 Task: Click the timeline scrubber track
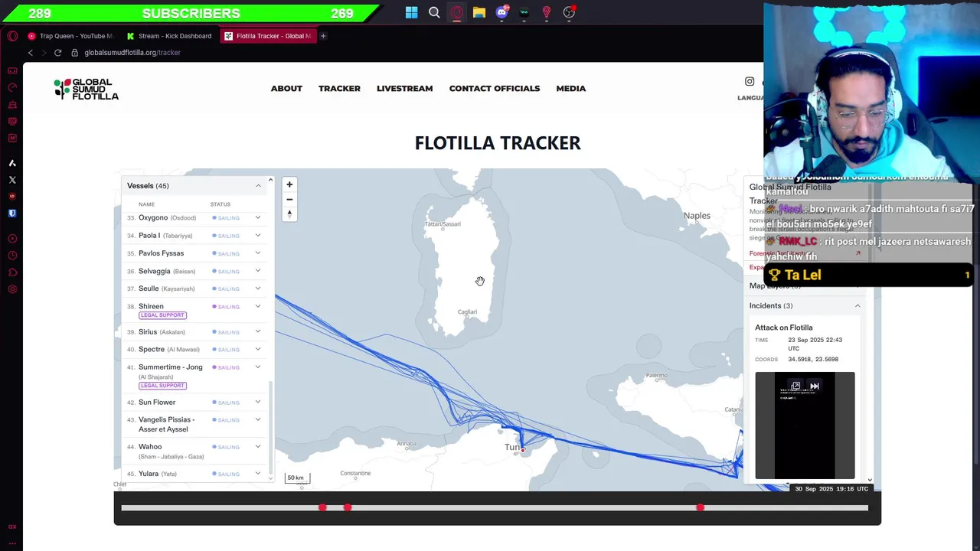click(x=495, y=507)
